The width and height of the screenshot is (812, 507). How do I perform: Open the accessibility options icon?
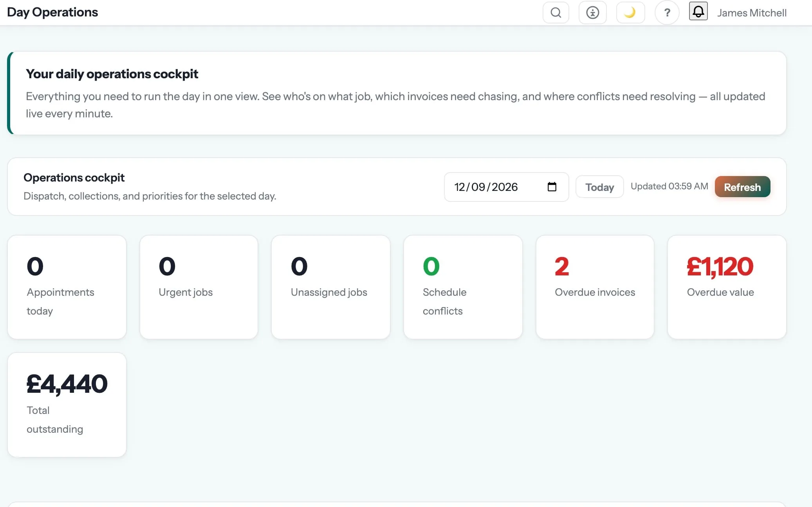point(592,13)
